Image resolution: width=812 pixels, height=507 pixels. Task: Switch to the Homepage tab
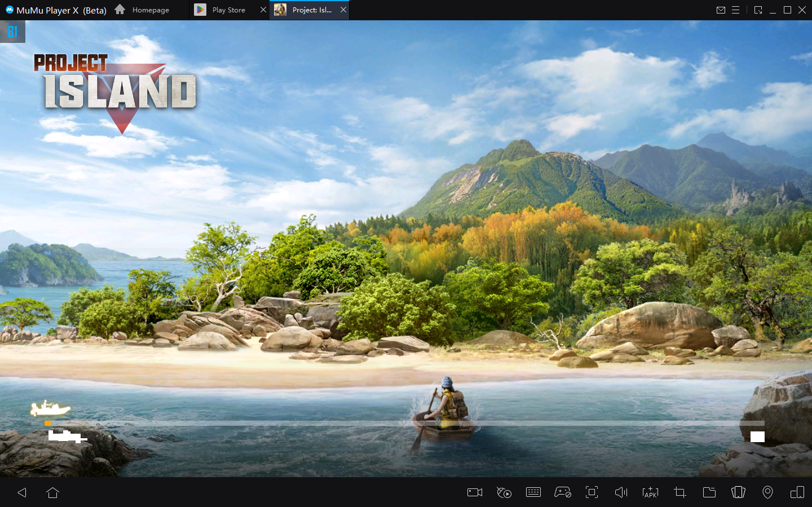[x=143, y=10]
